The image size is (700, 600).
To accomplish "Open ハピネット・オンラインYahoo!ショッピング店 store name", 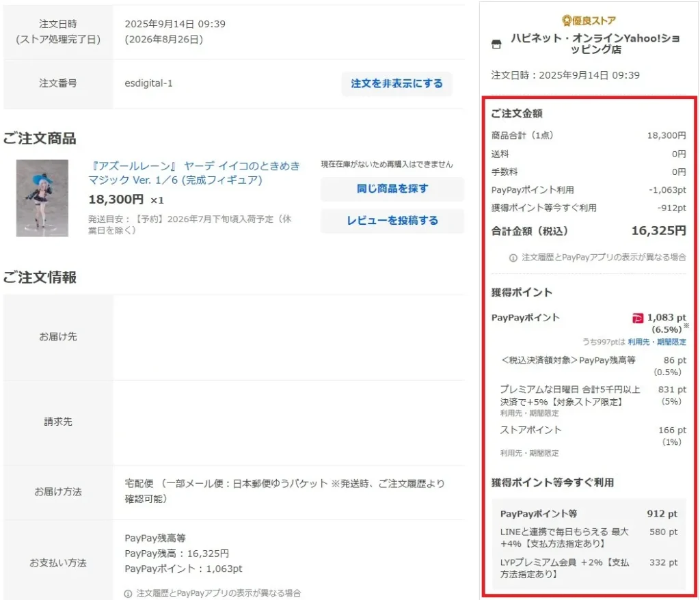I will (595, 44).
